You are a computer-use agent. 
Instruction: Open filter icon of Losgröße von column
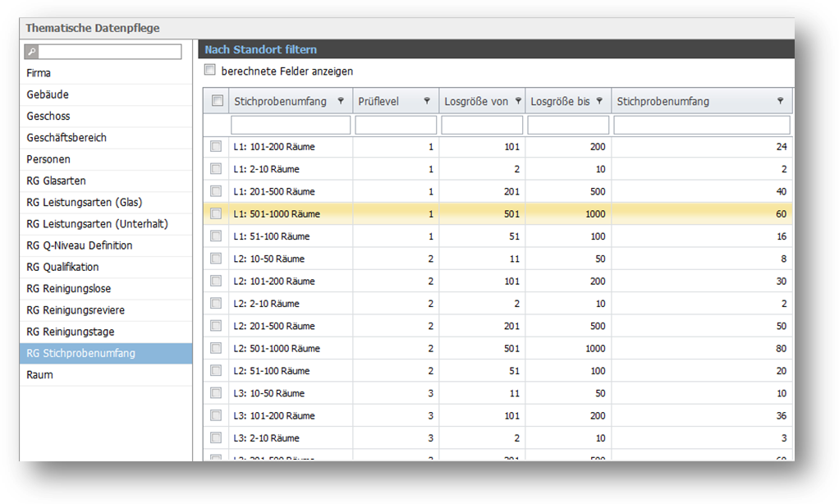(x=518, y=101)
